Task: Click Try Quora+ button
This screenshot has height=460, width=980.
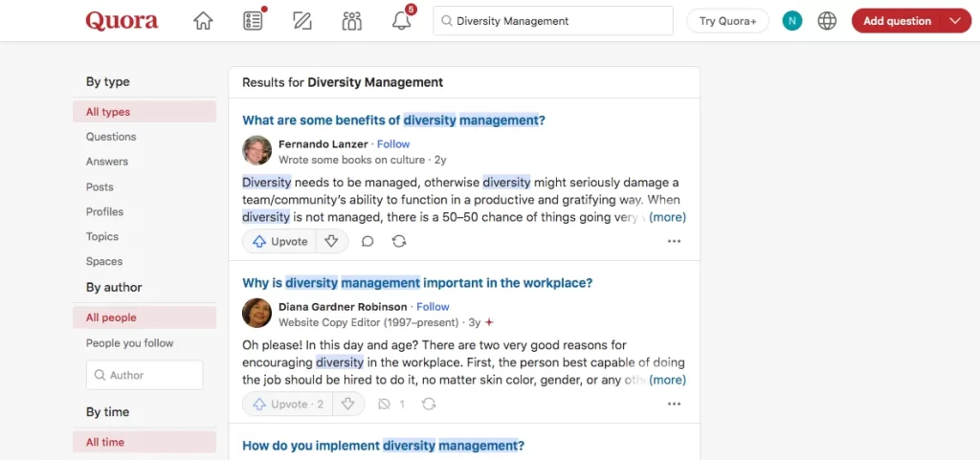Action: click(727, 21)
